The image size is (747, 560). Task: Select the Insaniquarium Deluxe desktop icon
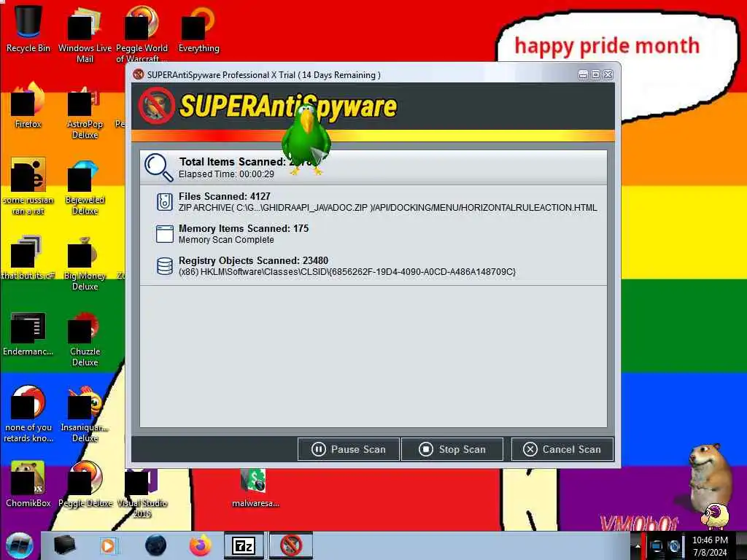85,414
